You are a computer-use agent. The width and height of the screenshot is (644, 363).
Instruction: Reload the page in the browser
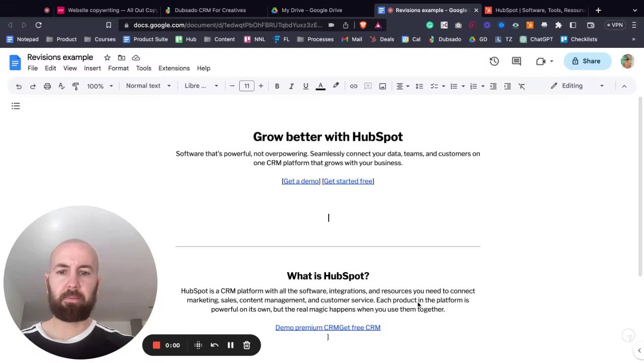38,25
